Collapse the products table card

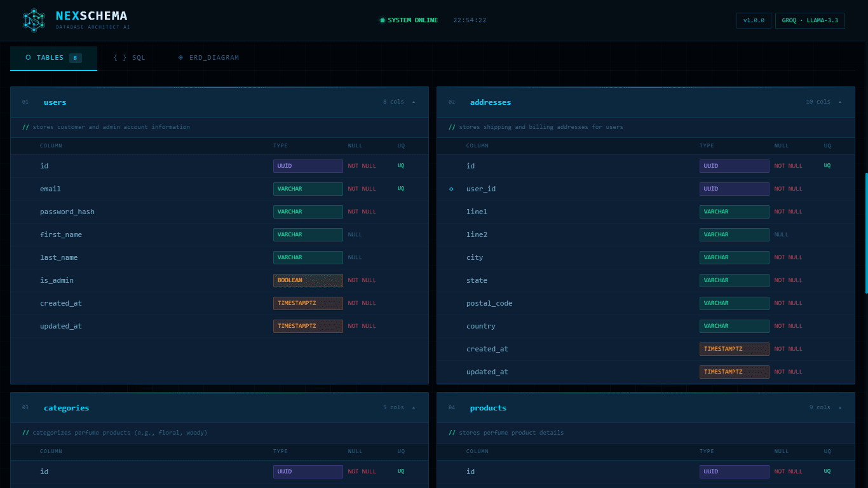pos(840,408)
